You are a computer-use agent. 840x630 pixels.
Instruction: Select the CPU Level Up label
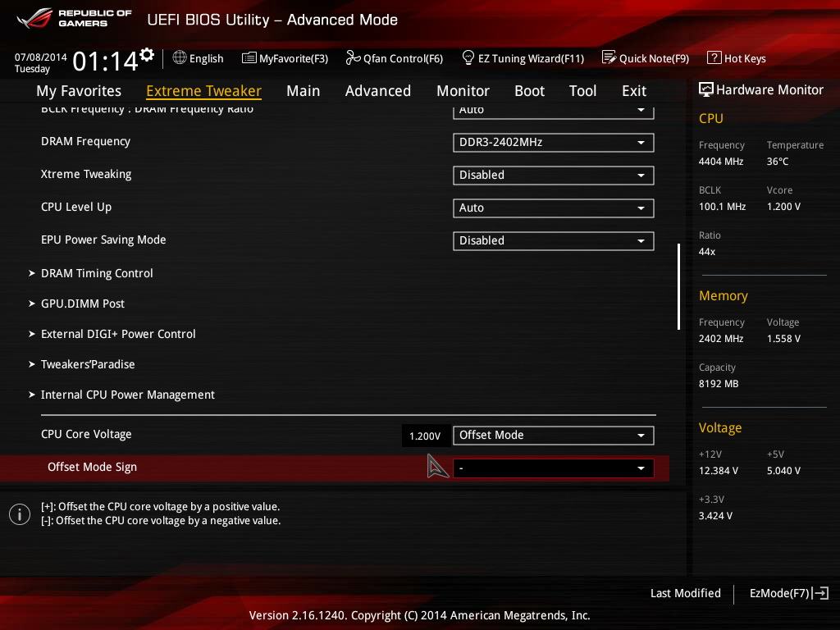tap(76, 208)
